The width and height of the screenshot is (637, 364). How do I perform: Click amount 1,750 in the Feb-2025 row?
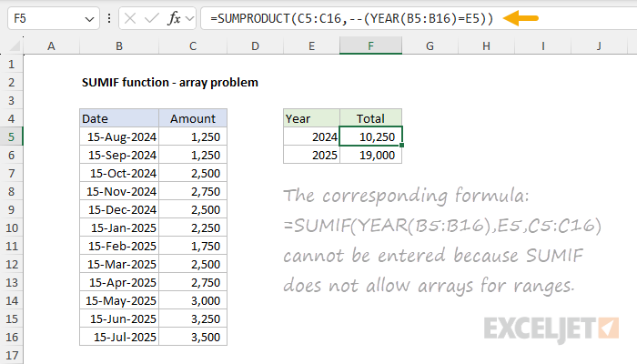pos(193,247)
